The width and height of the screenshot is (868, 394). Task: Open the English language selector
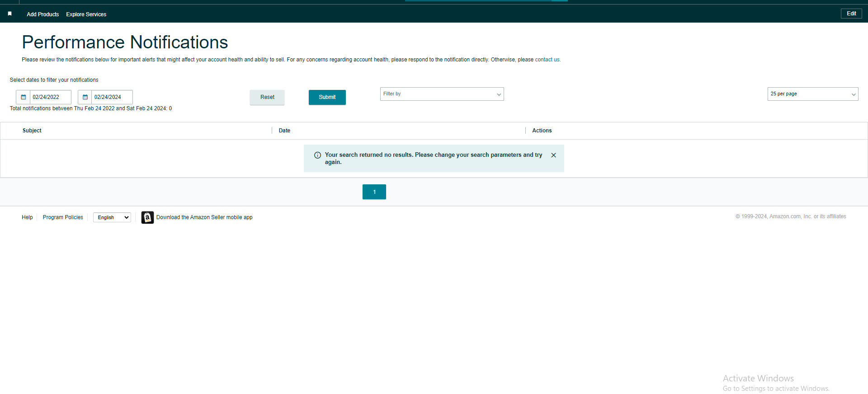(112, 217)
